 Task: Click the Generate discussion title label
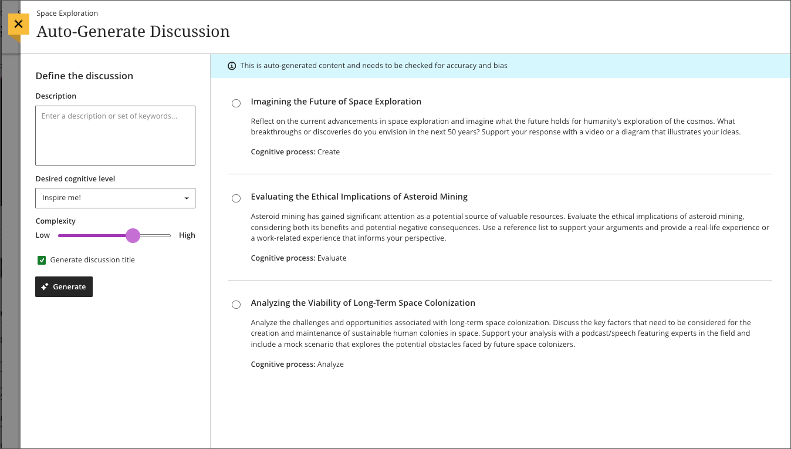pyautogui.click(x=92, y=260)
